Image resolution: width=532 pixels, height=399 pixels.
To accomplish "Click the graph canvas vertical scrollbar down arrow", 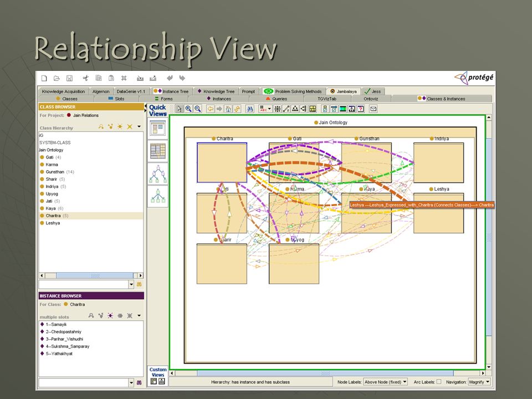I will click(x=489, y=367).
